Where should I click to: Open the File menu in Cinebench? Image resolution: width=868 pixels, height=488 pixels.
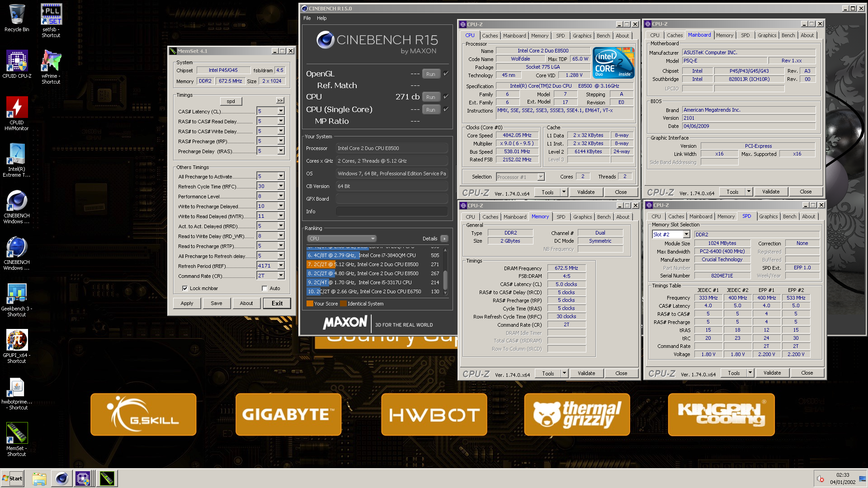pos(307,18)
